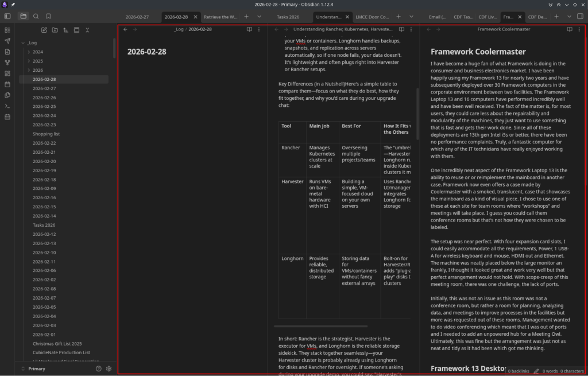Click the auto-reveal current file icon
This screenshot has width=588, height=376.
[x=76, y=30]
